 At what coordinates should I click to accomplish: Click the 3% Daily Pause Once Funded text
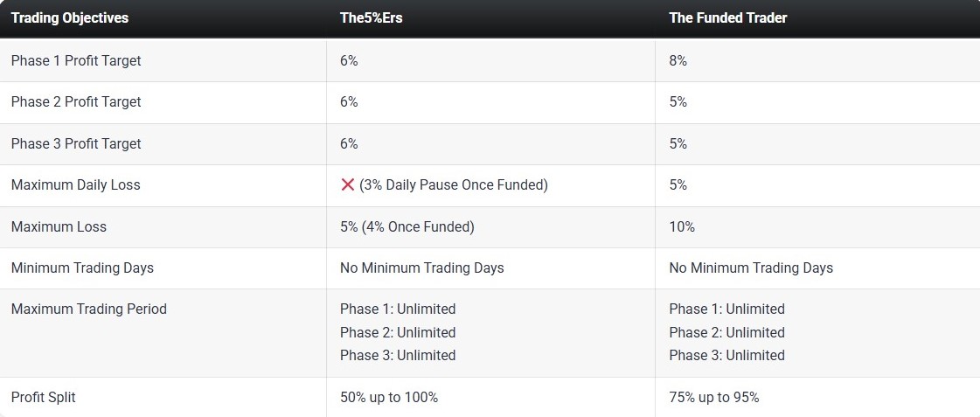(454, 185)
